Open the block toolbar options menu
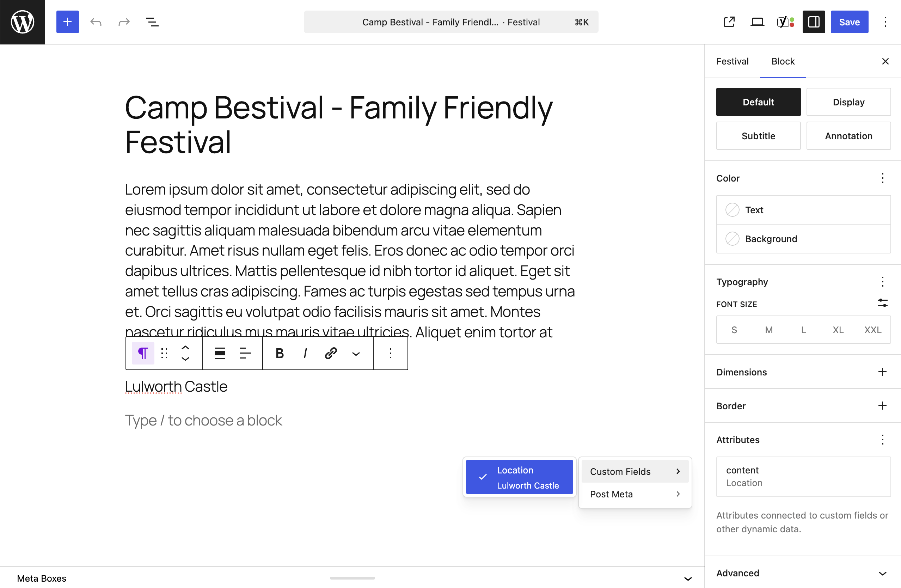901x588 pixels. pos(390,353)
